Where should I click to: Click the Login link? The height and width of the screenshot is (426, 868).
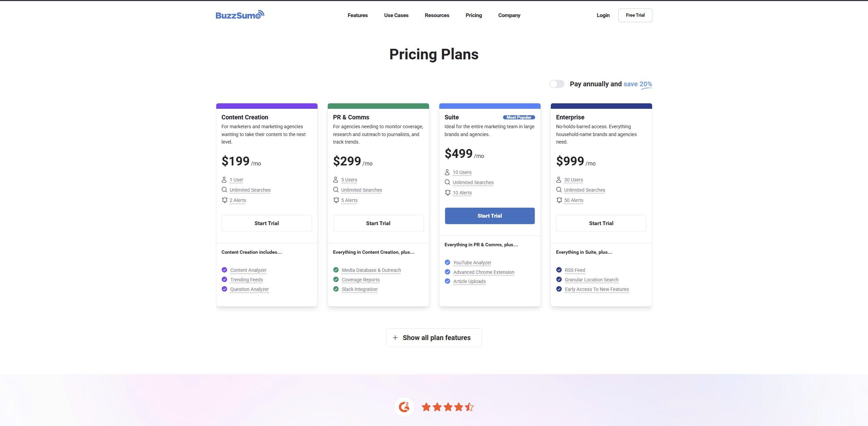pyautogui.click(x=603, y=15)
